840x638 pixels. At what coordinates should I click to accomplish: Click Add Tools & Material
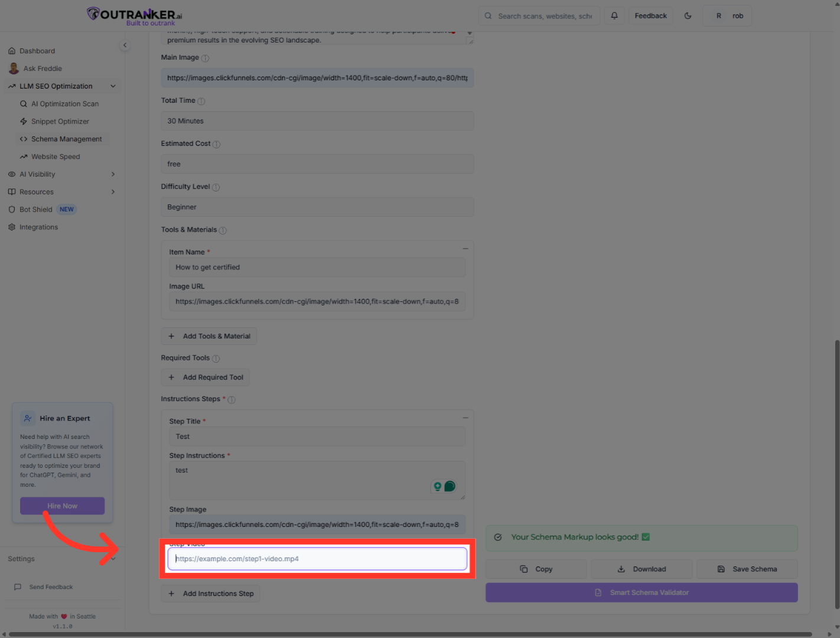point(209,336)
